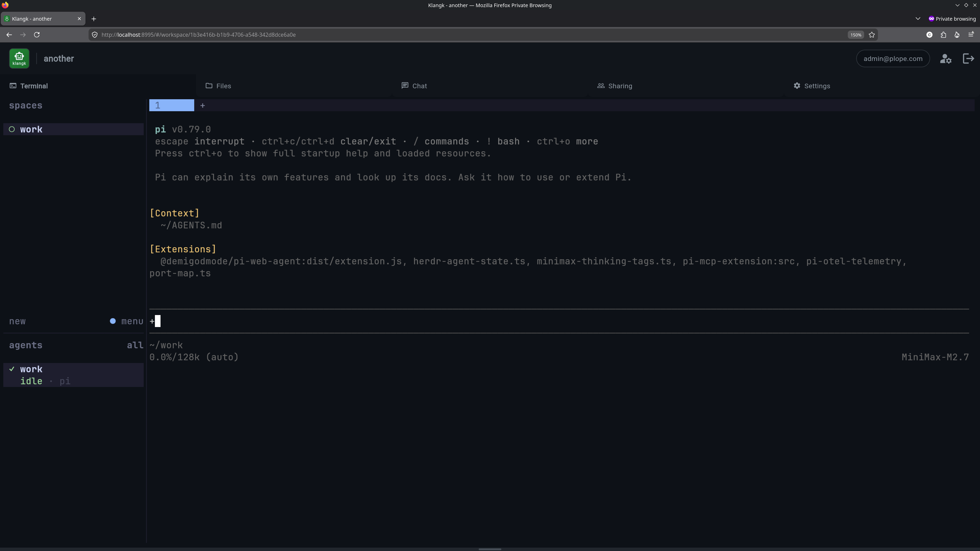Select the work space in spaces list
The width and height of the screenshot is (980, 551).
click(x=73, y=129)
